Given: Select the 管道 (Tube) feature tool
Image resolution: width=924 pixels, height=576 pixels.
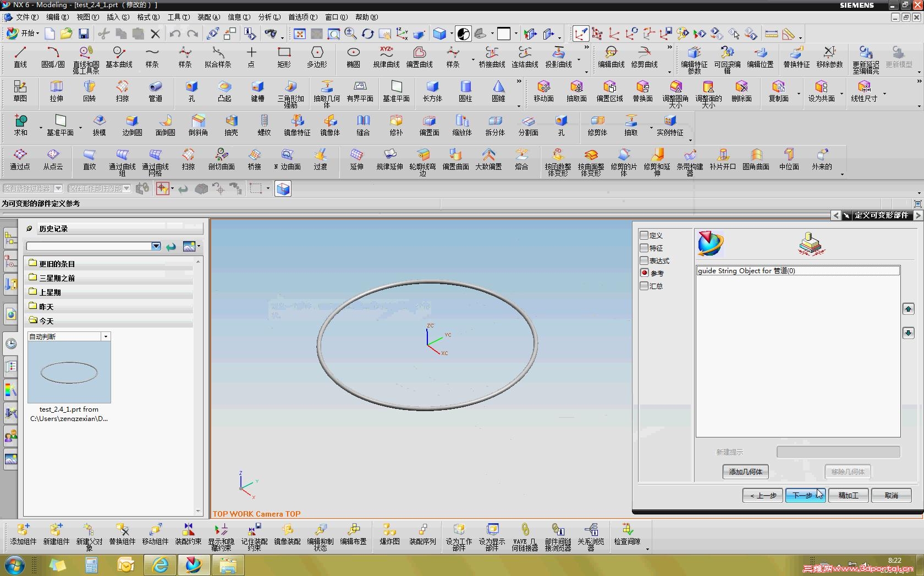Looking at the screenshot, I should point(156,91).
